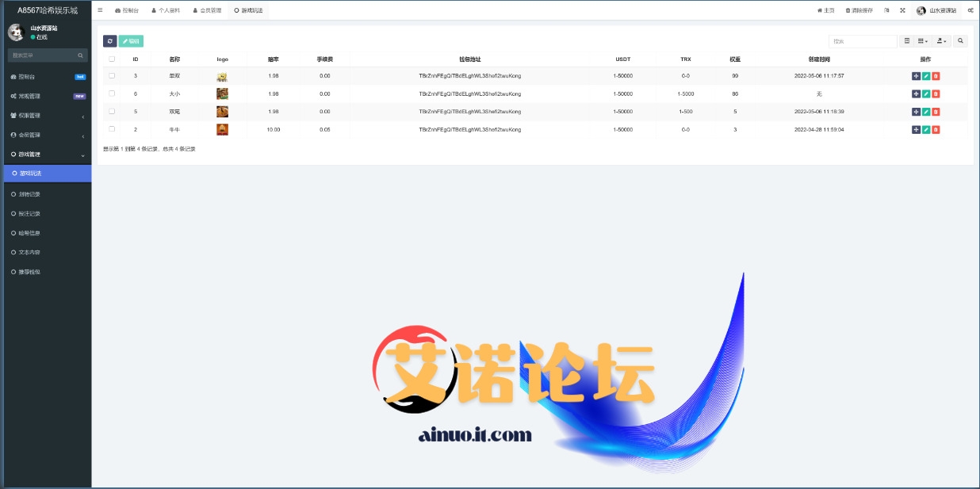Click the sidebar menu search field
The width and height of the screenshot is (980, 489).
[42, 55]
